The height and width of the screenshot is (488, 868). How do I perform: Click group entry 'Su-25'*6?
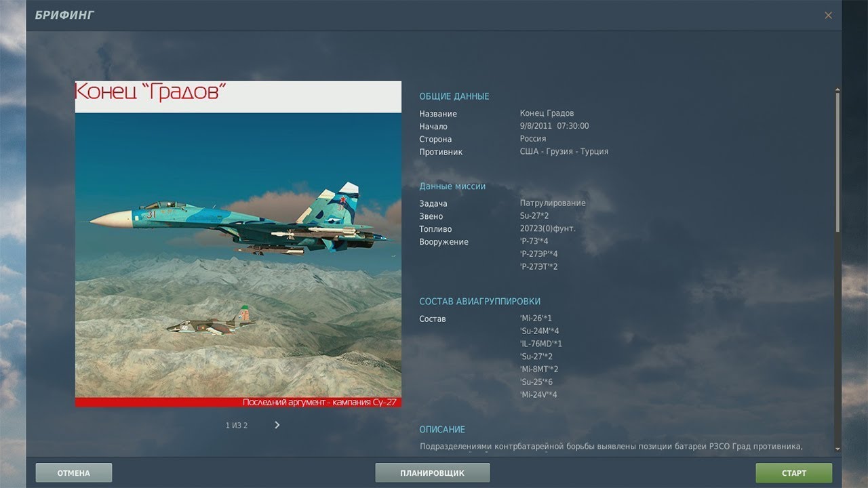(x=536, y=382)
